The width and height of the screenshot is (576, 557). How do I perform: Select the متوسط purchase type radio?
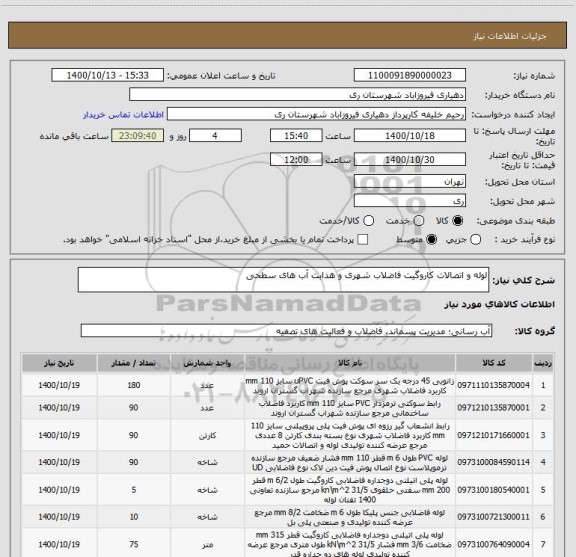point(431,240)
